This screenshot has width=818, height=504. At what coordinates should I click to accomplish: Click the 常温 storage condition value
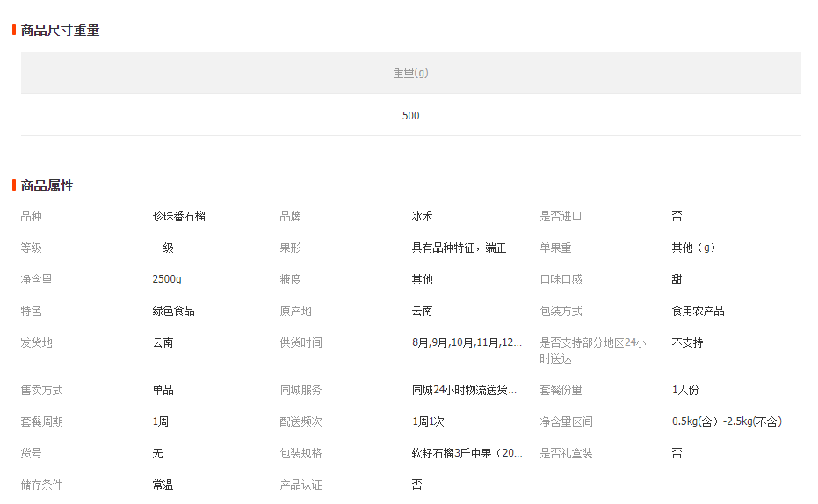(163, 485)
